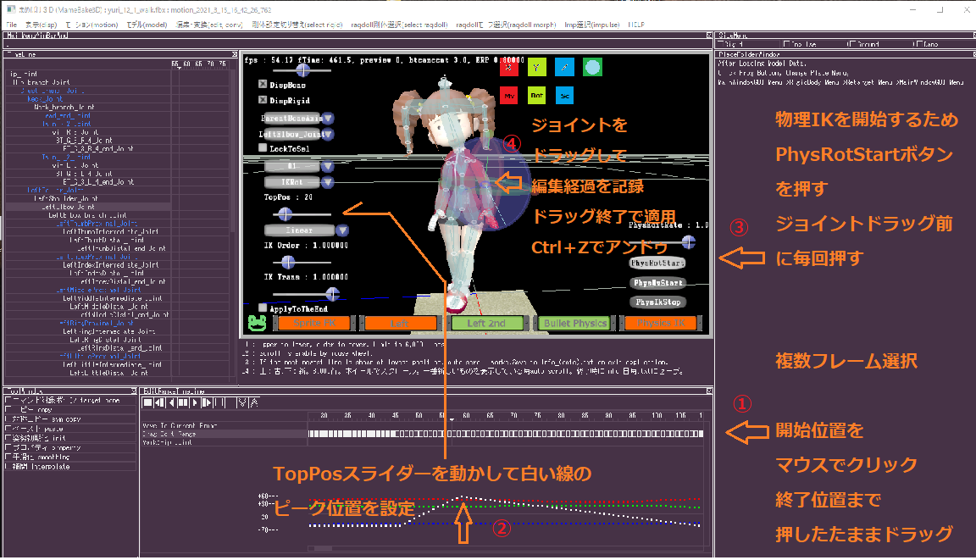The width and height of the screenshot is (976, 560).
Task: Select the blue Sc scale tool icon
Action: (x=564, y=96)
